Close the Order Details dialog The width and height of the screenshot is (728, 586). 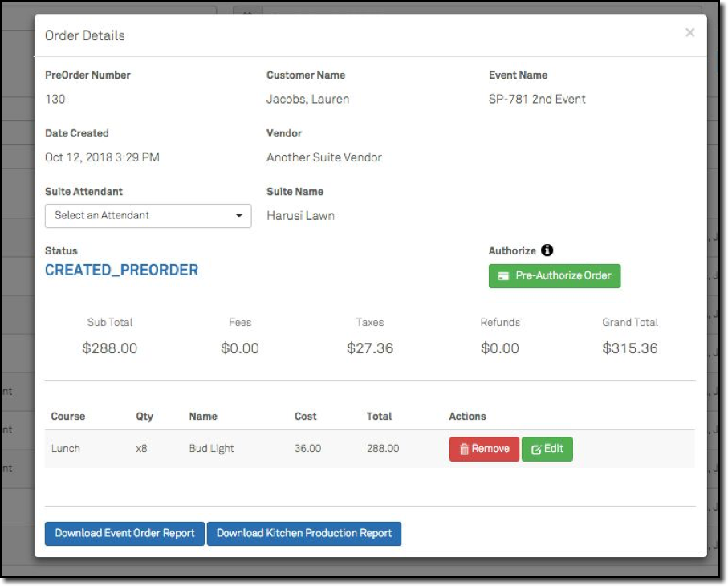pyautogui.click(x=689, y=33)
